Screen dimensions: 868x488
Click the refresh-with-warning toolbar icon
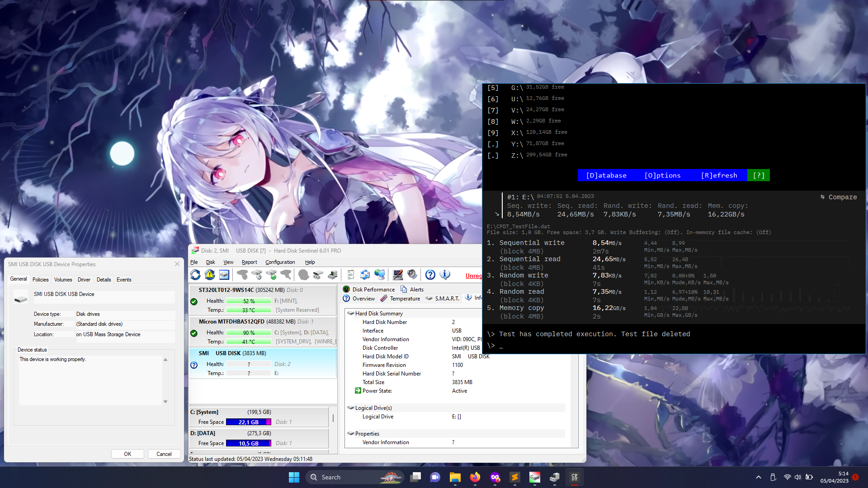tap(210, 275)
